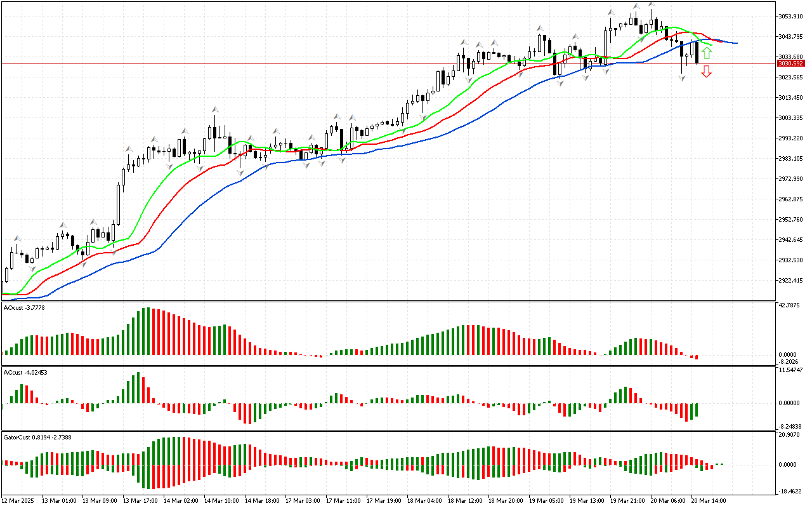Screen dimensions: 812x508
Task: Click the GatorCust 0.8194 -2.7388 label
Action: tap(37, 437)
